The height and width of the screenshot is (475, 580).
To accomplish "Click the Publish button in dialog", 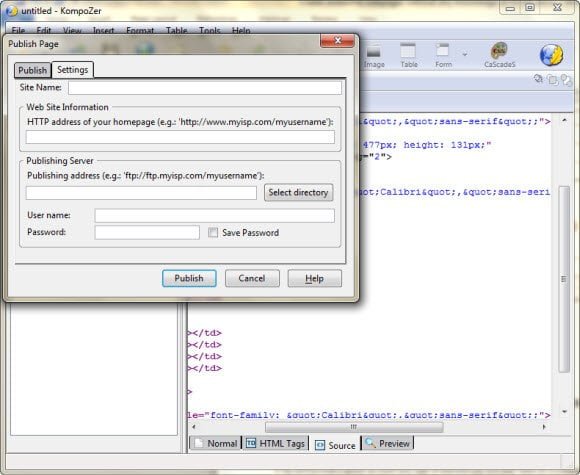I will tap(189, 278).
